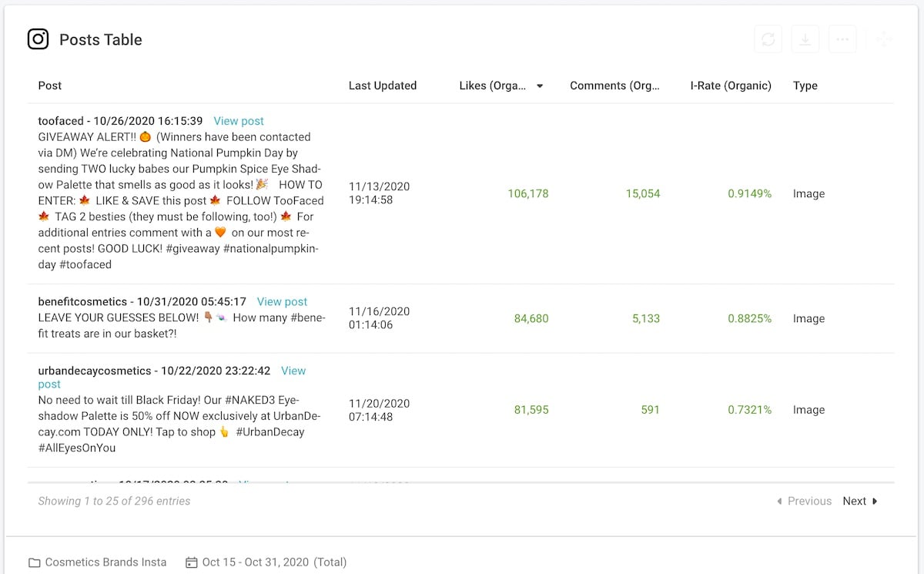Image resolution: width=924 pixels, height=574 pixels.
Task: Click the 0.8825% interaction rate value
Action: 750,319
